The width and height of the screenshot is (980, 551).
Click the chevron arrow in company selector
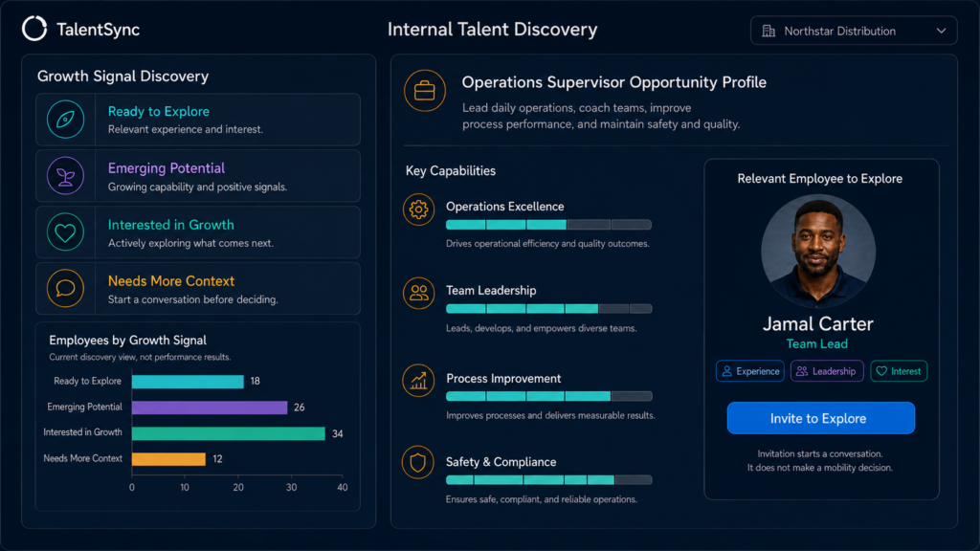click(x=941, y=31)
